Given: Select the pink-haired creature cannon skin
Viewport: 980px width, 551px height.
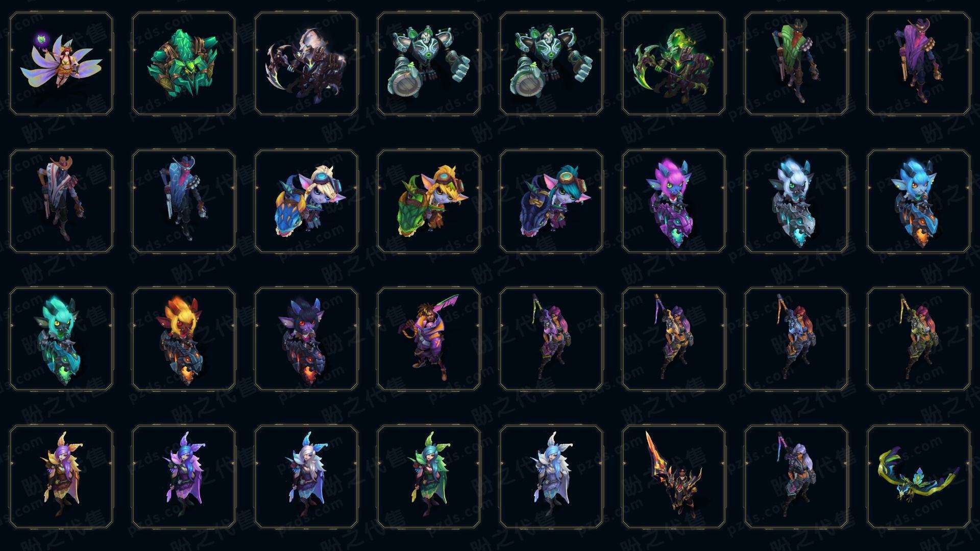Looking at the screenshot, I should click(674, 202).
